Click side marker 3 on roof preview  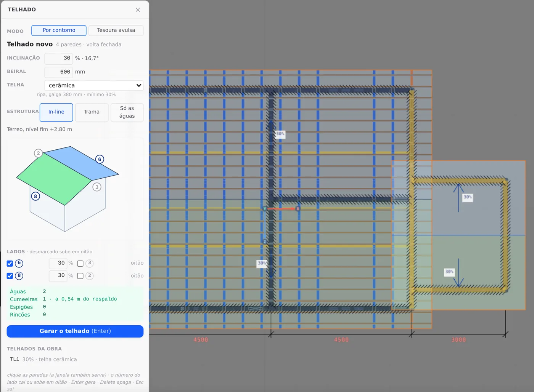click(x=97, y=187)
